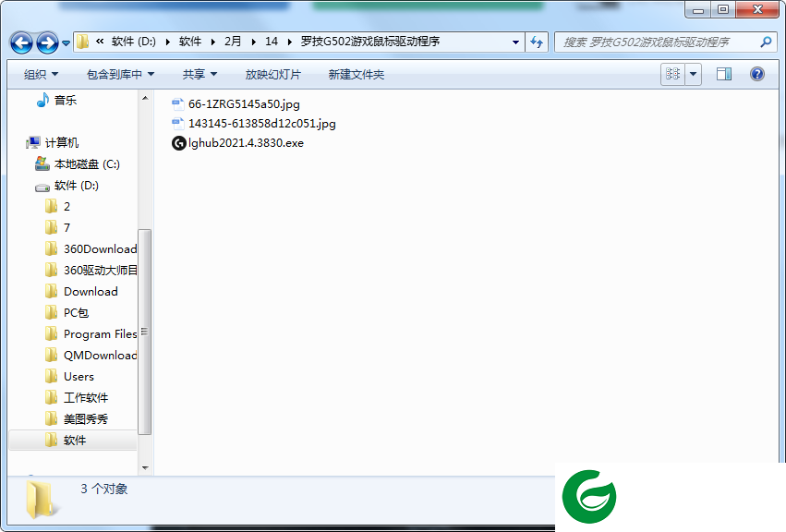786x532 pixels.
Task: Click the folder icon beside PC包
Action: click(x=51, y=312)
